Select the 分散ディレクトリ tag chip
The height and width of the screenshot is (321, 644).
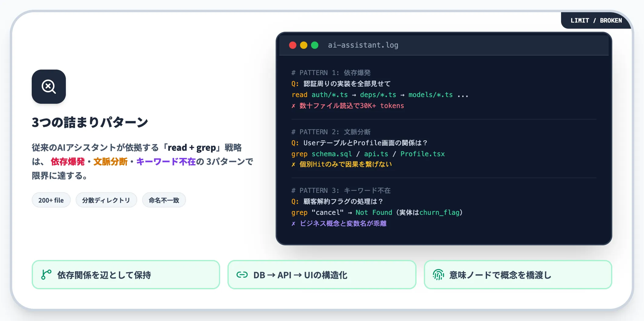point(106,200)
